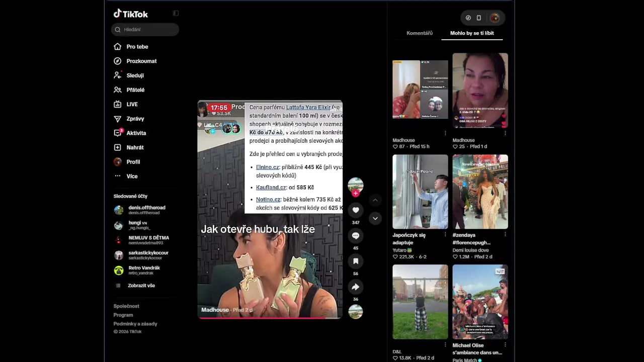644x362 pixels.
Task: Share the video with arrow icon
Action: [356, 287]
